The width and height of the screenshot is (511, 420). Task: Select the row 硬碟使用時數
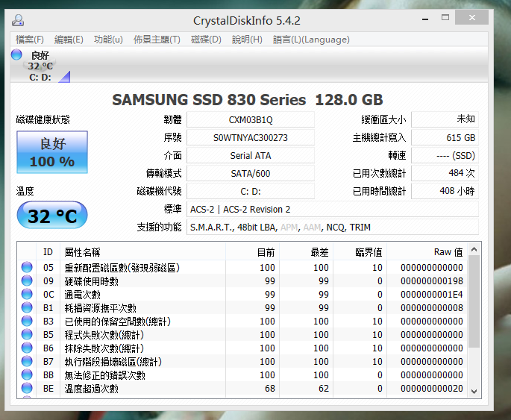(242, 280)
